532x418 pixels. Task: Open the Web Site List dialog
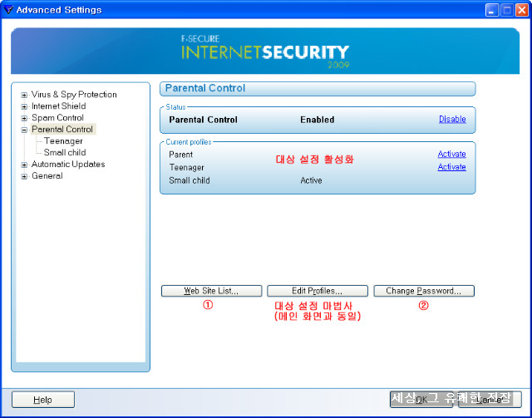tap(211, 291)
